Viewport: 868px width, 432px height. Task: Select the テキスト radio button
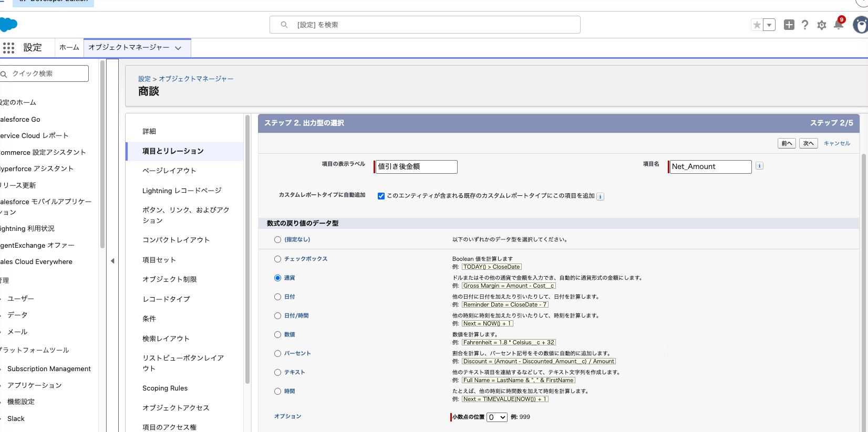tap(277, 372)
